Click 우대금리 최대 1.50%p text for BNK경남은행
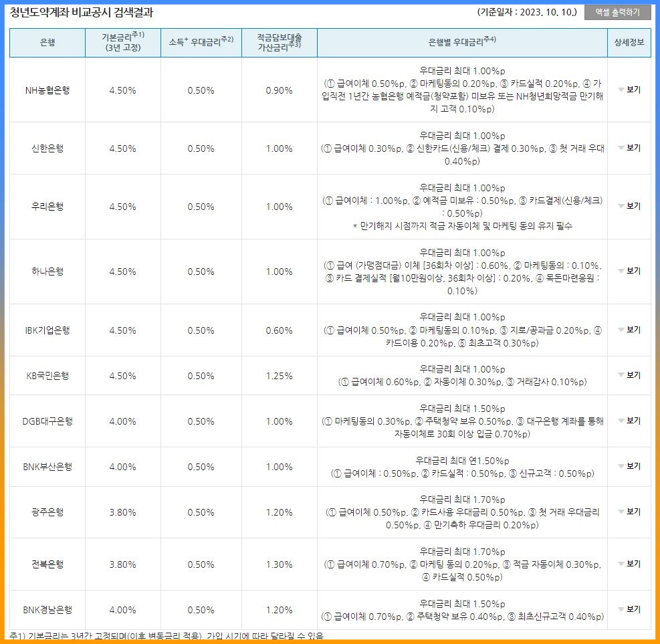Screen dimensions: 660x644 (462, 604)
